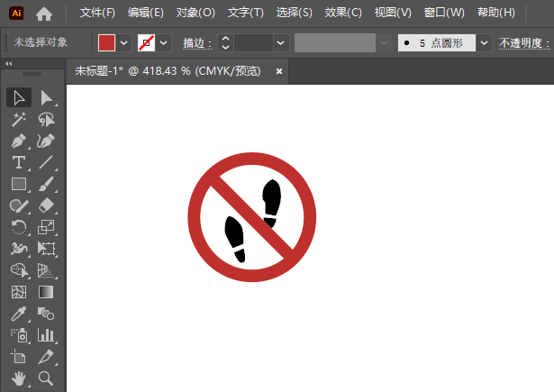Screen dimensions: 554x392
Task: Select the Free Transform tool
Action: pyautogui.click(x=46, y=249)
